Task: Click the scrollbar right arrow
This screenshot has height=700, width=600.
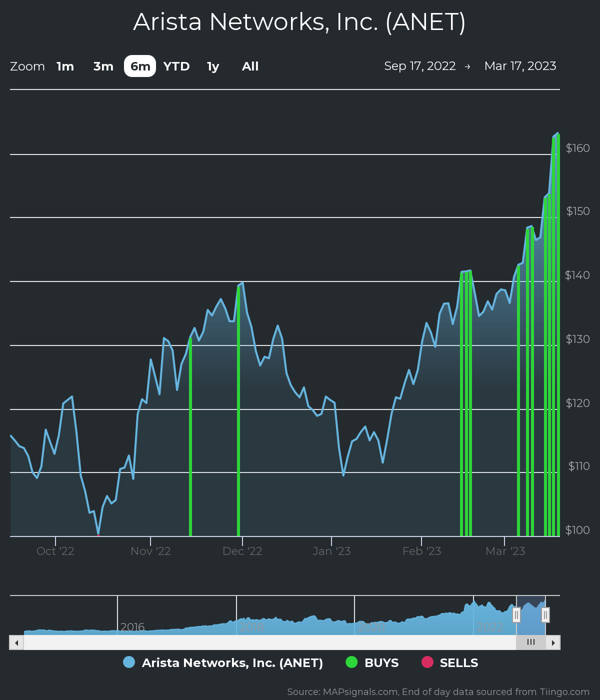Action: [553, 642]
